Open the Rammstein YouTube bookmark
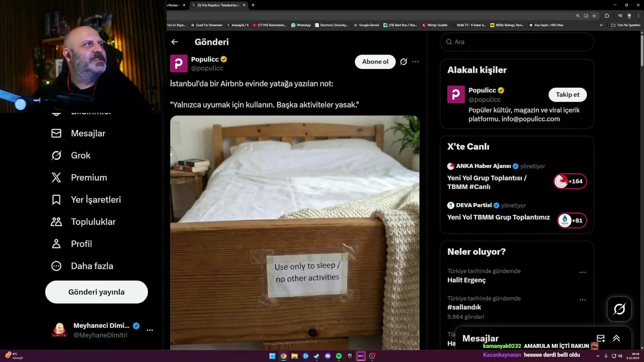 click(x=269, y=25)
